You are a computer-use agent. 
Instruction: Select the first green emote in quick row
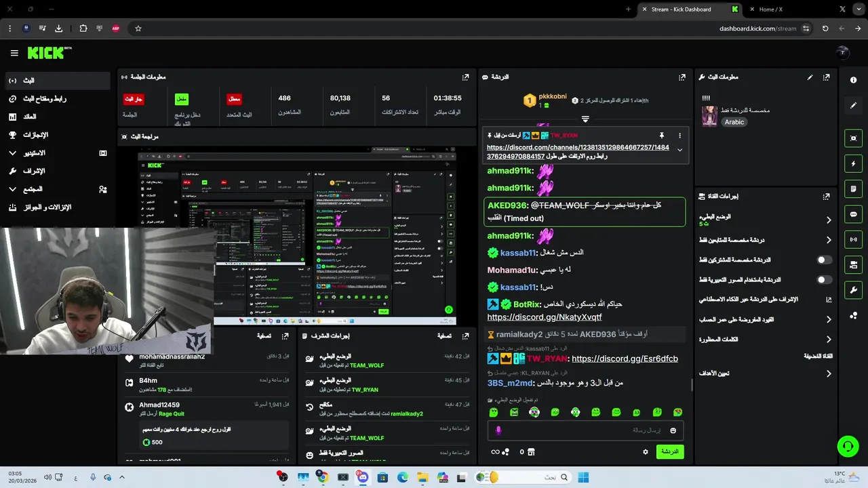(x=494, y=412)
